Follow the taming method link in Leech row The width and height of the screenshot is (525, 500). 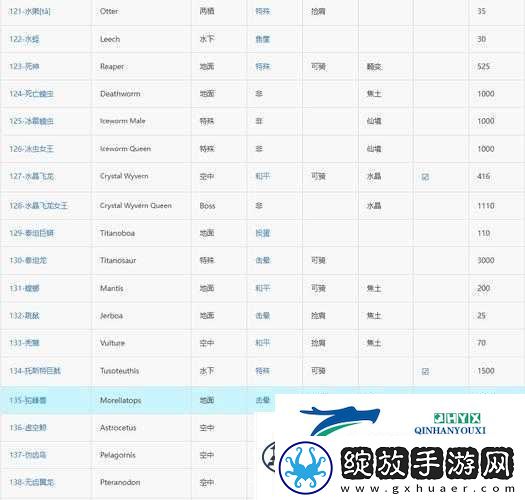coord(263,39)
